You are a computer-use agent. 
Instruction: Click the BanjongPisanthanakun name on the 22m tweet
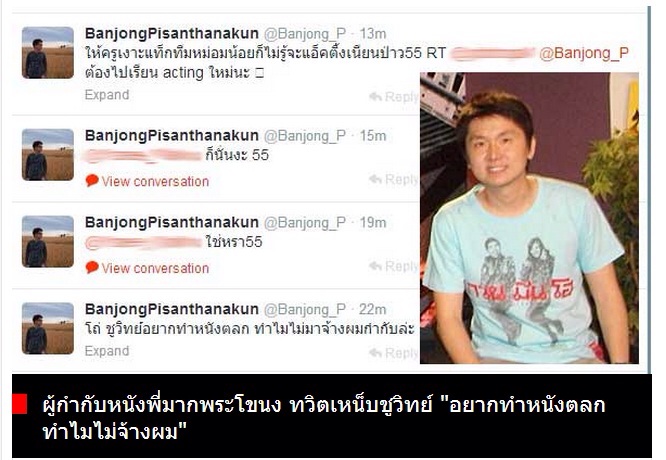172,309
